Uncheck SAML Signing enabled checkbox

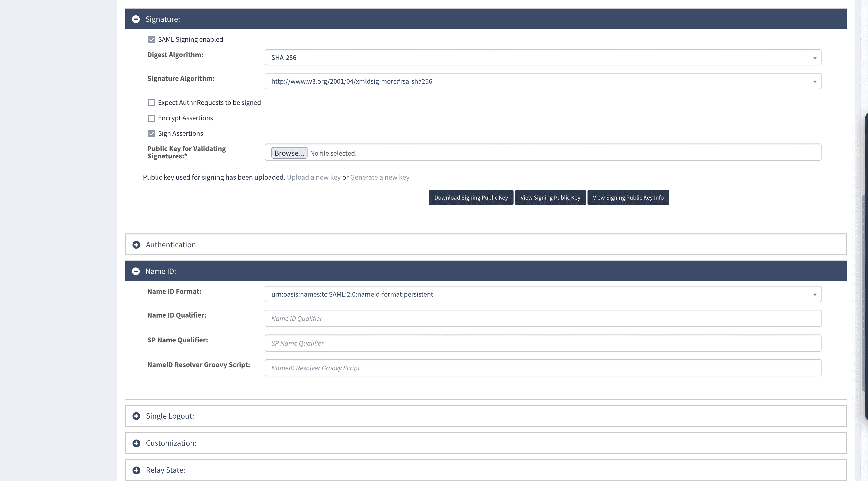coord(151,40)
